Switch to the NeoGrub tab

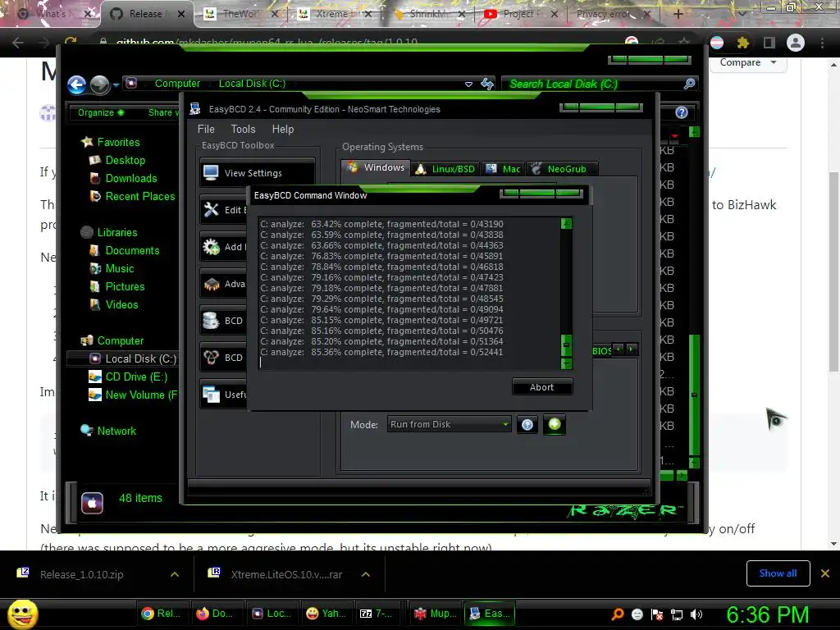561,169
